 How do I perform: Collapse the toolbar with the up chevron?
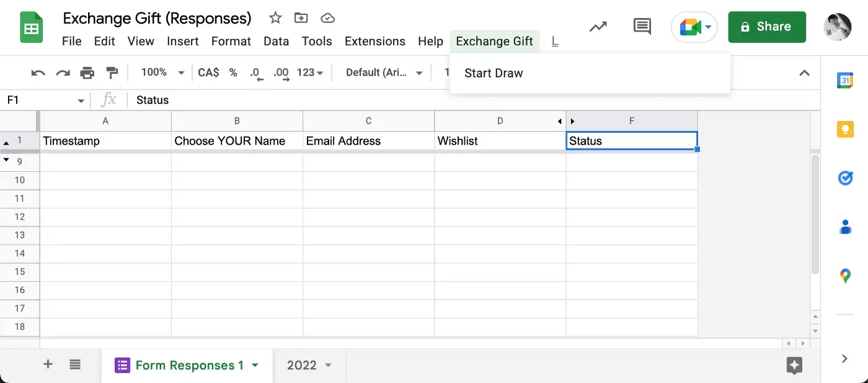coord(804,73)
